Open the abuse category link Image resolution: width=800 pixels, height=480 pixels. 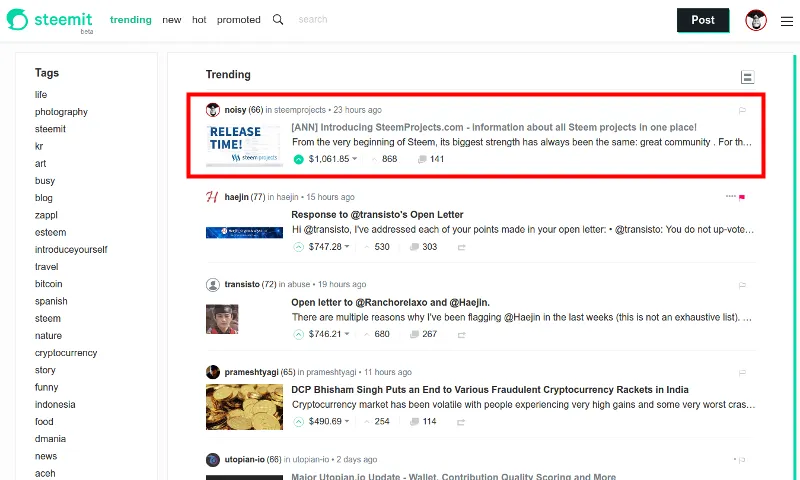coord(298,285)
